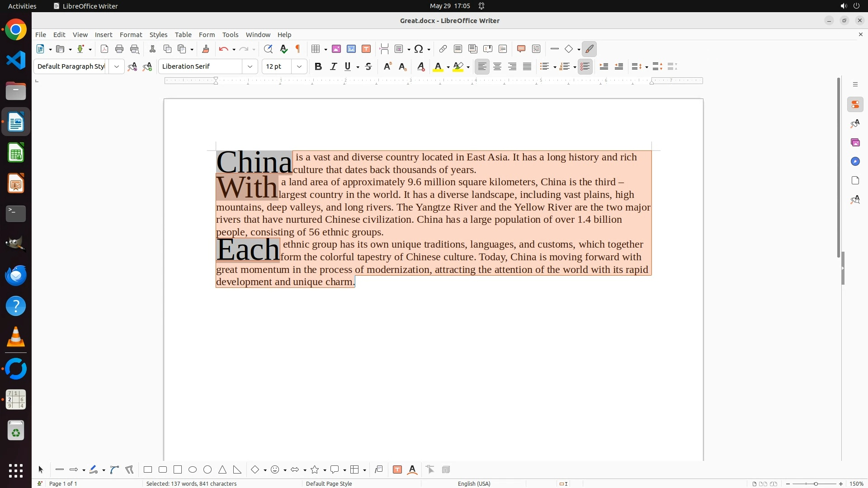This screenshot has width=868, height=488.
Task: Click the Clone Formatting paintbrush icon
Action: 206,49
